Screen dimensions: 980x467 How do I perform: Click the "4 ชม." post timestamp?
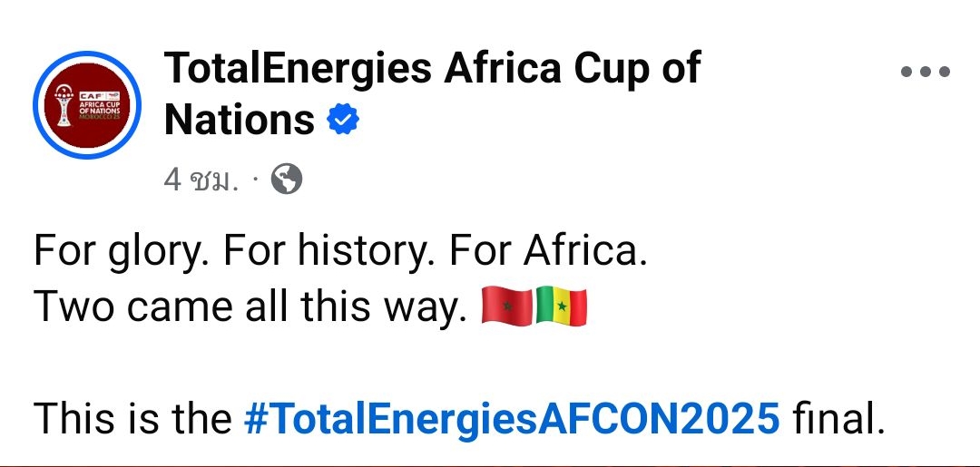[x=201, y=181]
